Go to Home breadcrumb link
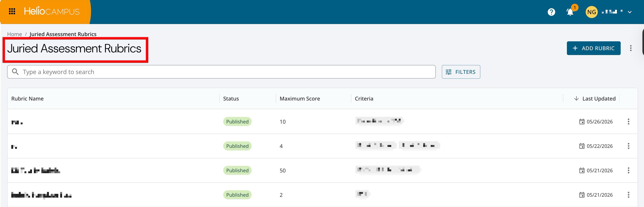The width and height of the screenshot is (644, 207). click(x=14, y=34)
